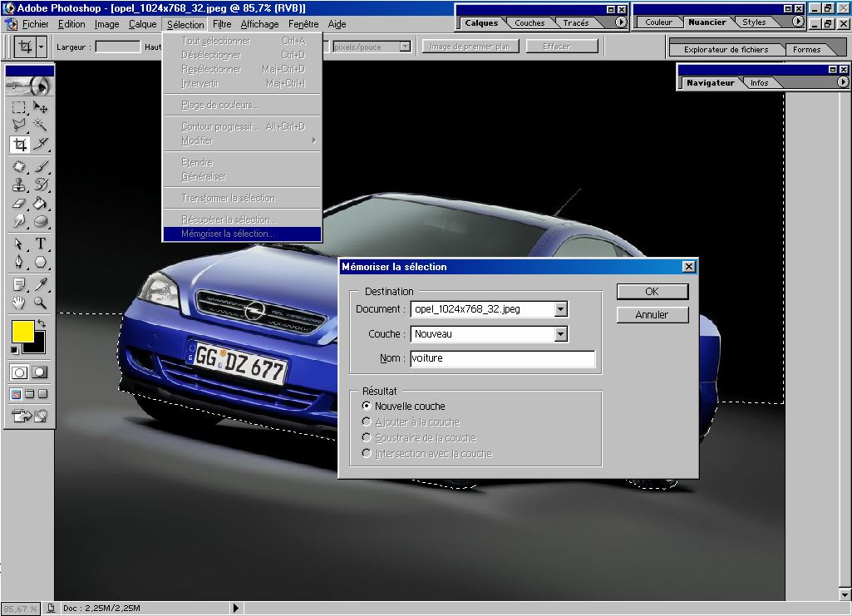852x616 pixels.
Task: Open crop tool preset arrow in options bar
Action: point(42,47)
